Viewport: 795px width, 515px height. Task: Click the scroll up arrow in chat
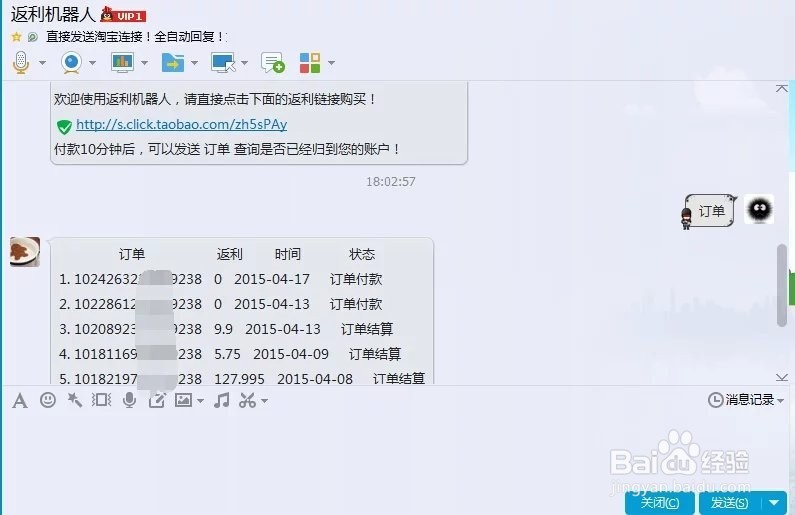pos(782,88)
